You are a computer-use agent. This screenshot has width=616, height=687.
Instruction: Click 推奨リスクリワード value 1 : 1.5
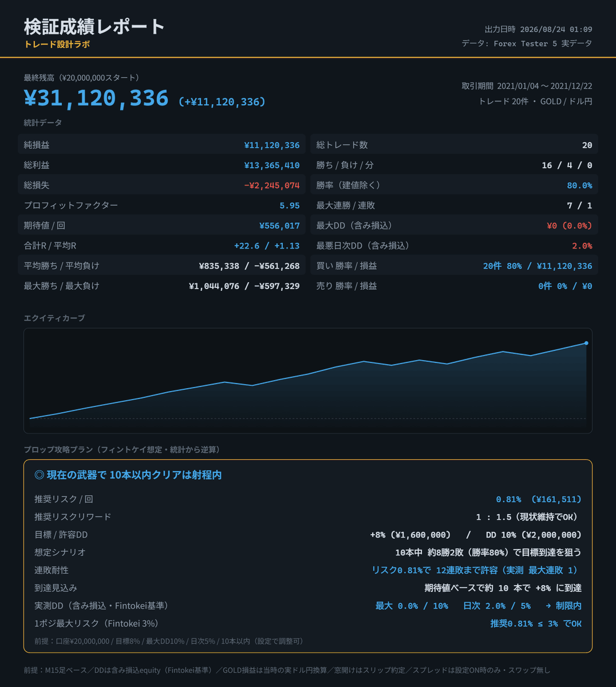[x=528, y=517]
